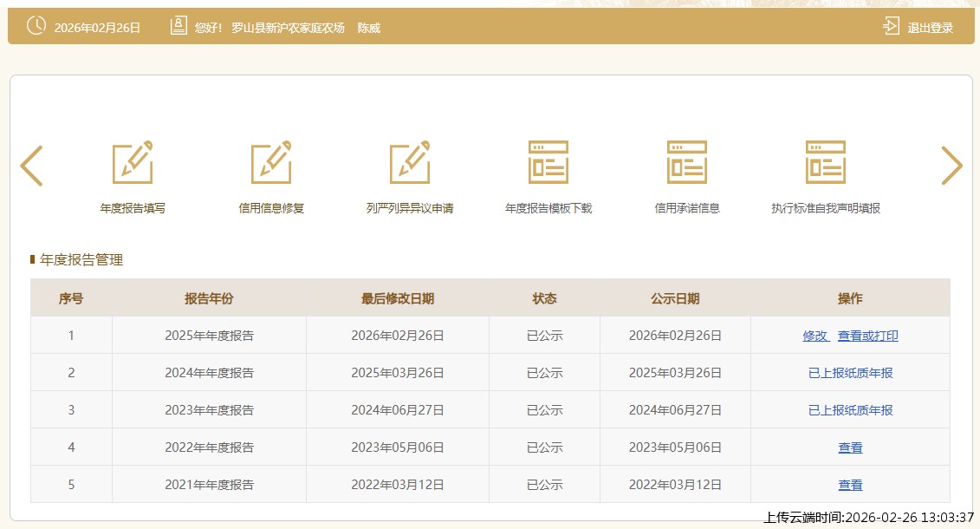The width and height of the screenshot is (980, 529).
Task: Select the 列严列异异议申请 icon
Action: (410, 162)
